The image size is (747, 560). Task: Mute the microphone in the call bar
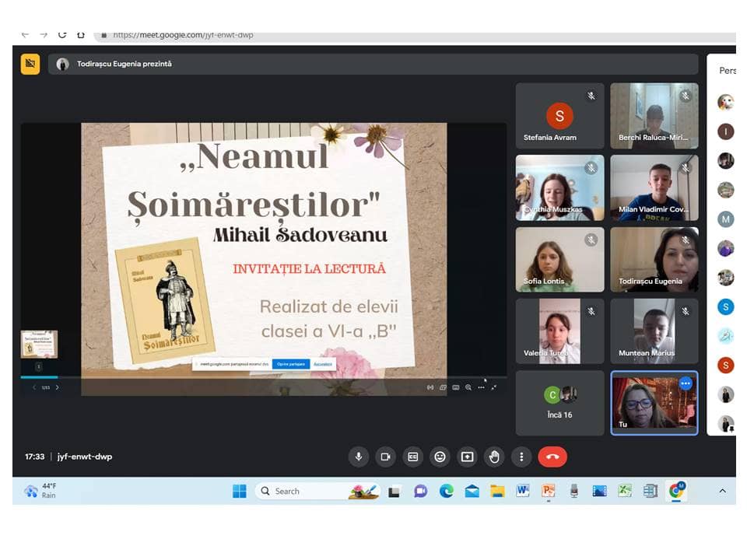tap(359, 457)
